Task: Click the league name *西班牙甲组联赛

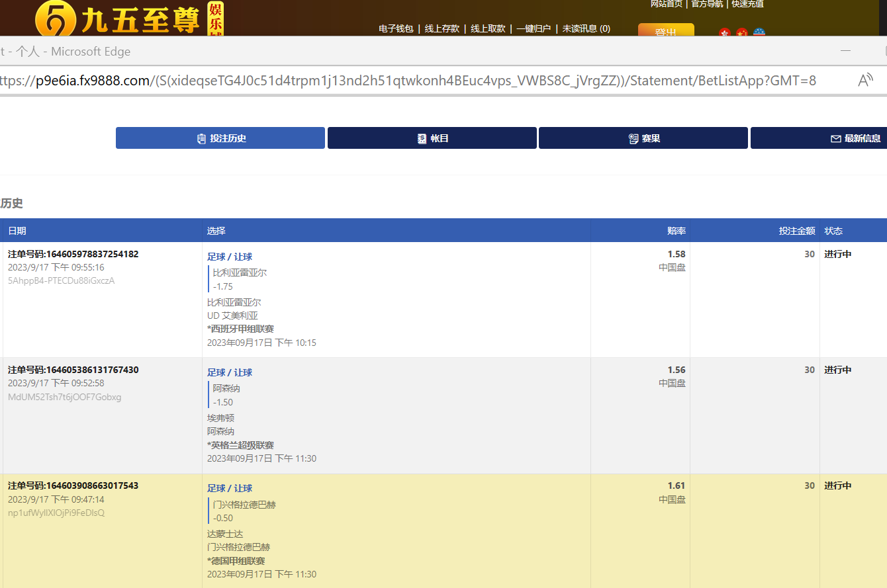Action: [x=240, y=329]
